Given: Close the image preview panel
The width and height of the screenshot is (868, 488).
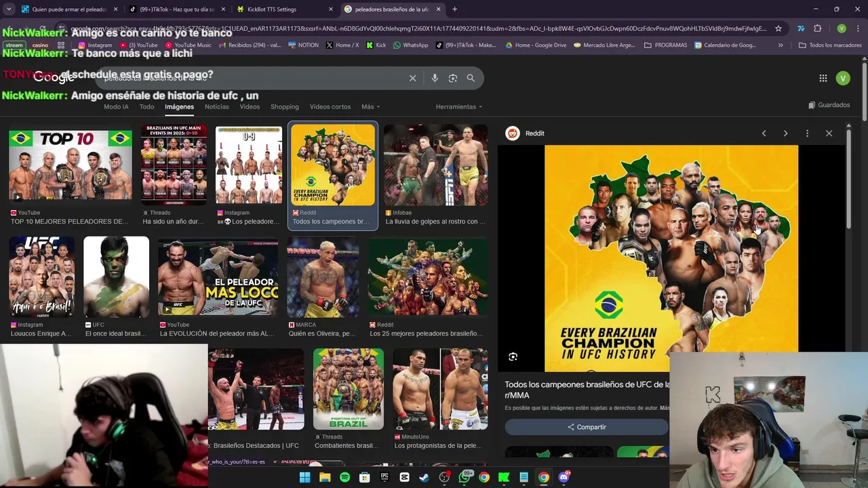Looking at the screenshot, I should click(829, 134).
